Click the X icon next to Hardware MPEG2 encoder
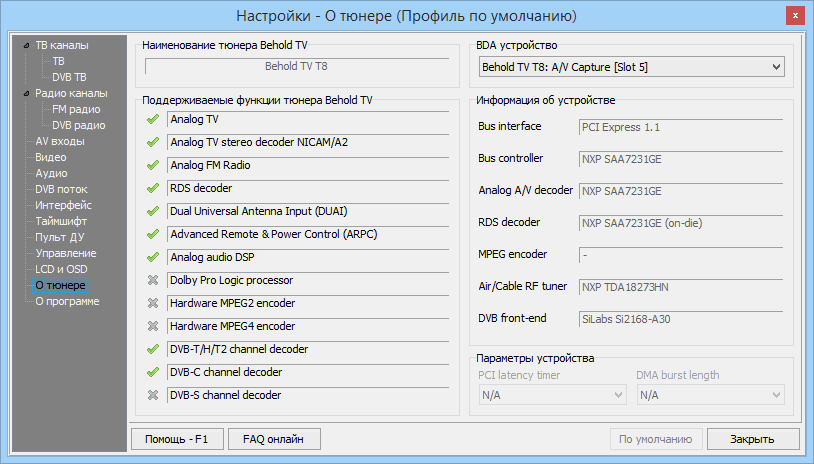Viewport: 814px width, 464px height. coord(153,304)
